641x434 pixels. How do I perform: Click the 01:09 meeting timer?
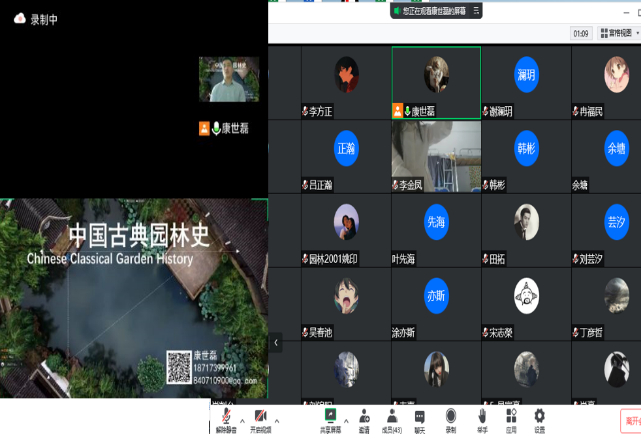581,33
